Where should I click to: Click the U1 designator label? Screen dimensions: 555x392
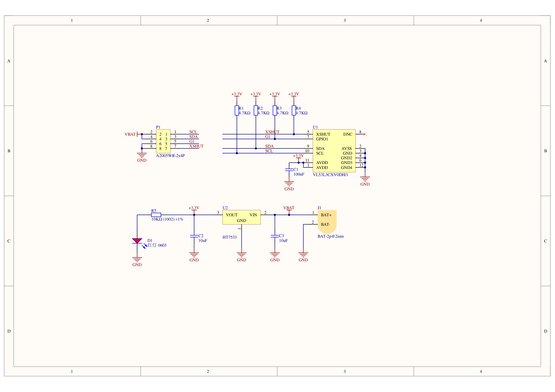click(315, 127)
